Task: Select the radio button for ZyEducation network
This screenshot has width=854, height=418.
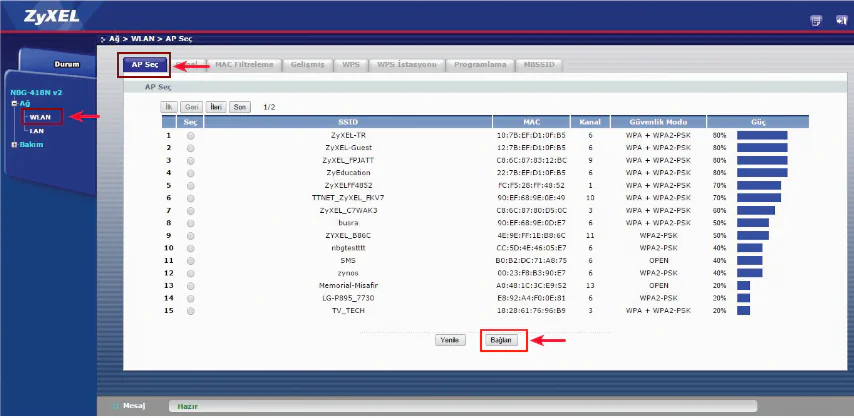Action: (x=191, y=172)
